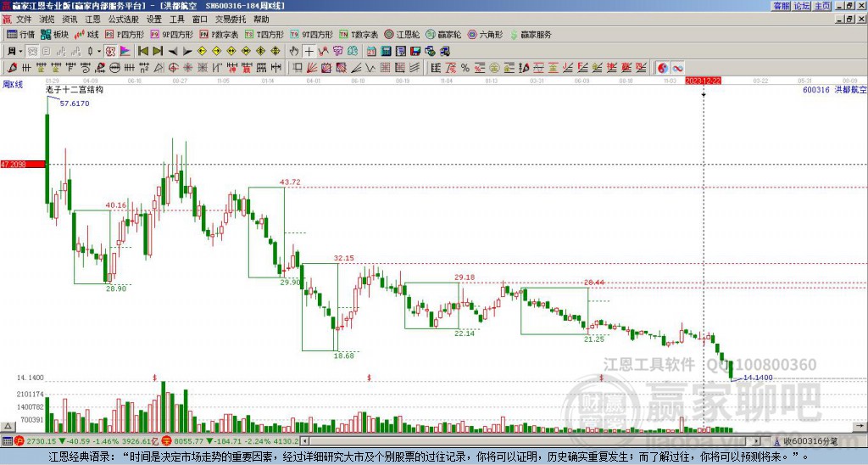The width and height of the screenshot is (868, 465).
Task: Jump to first bar icon
Action: click(142, 51)
